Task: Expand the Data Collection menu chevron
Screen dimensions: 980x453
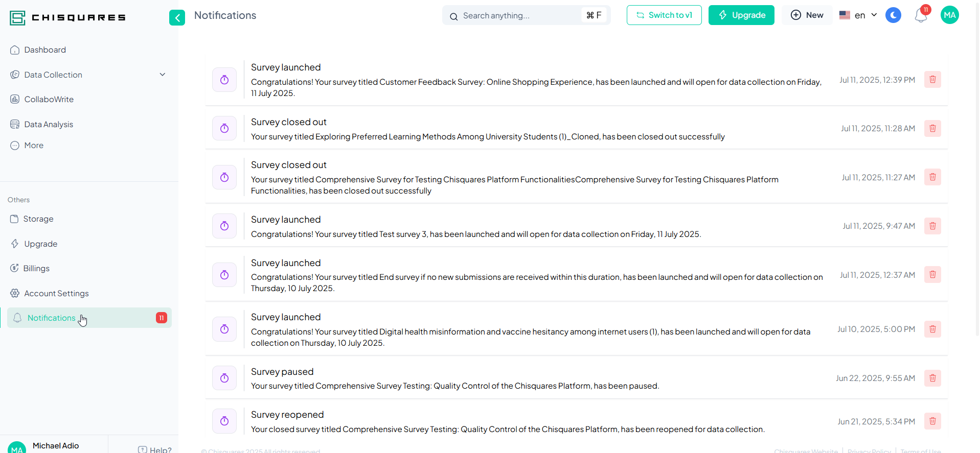Action: click(163, 75)
